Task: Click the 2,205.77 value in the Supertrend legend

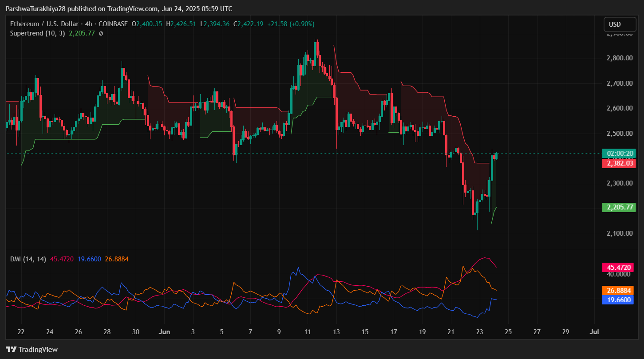Action: click(x=82, y=33)
